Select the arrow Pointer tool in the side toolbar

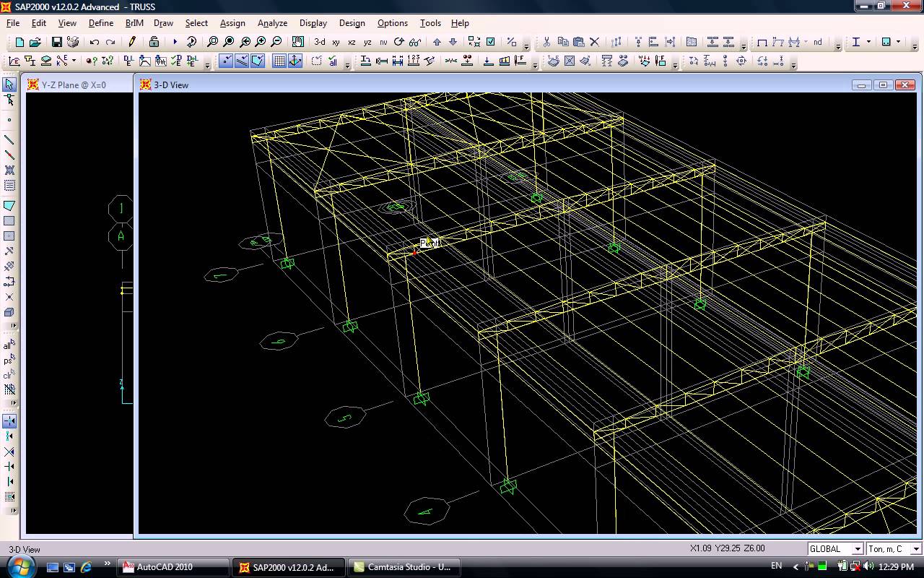[x=9, y=83]
